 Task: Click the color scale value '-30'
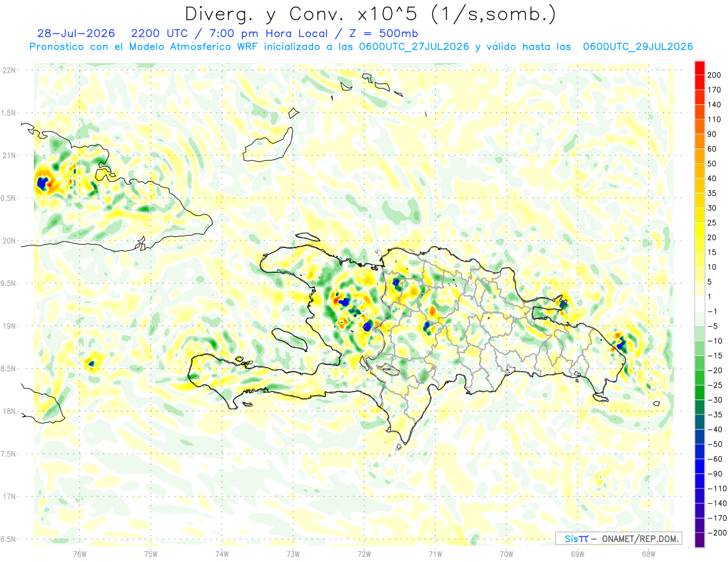(x=716, y=400)
